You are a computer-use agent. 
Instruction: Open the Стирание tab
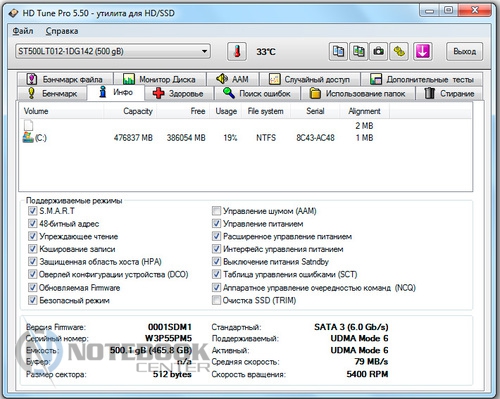click(449, 94)
